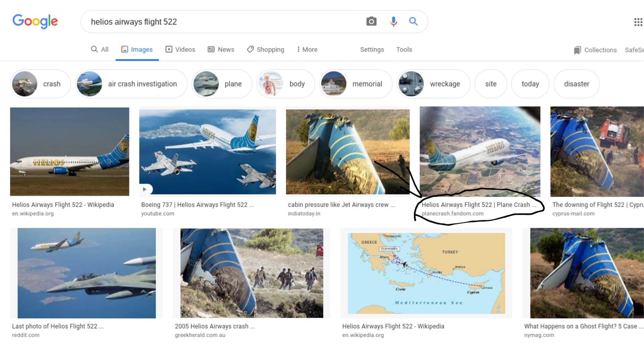Open the planecrash.fandom.com result link
This screenshot has height=344, width=644.
point(452,214)
